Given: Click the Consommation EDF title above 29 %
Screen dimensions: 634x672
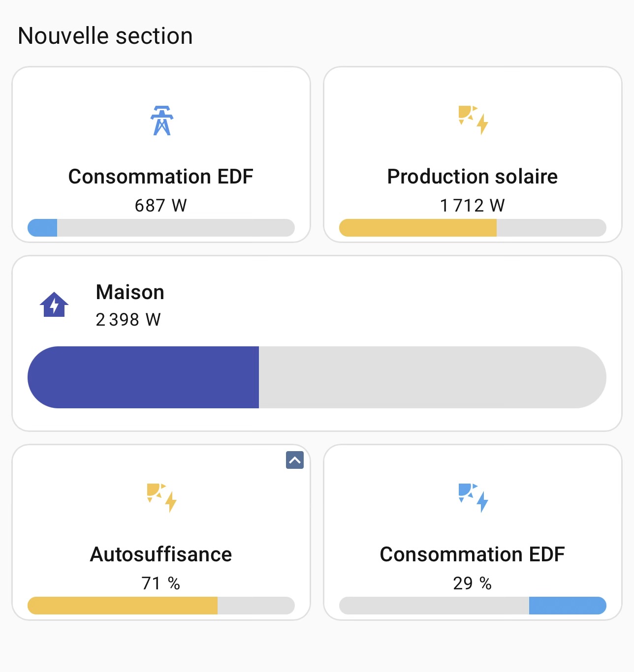Looking at the screenshot, I should 473,554.
